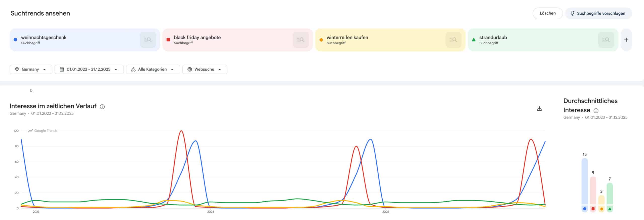Expand the Alle Kategorien dropdown arrow

pos(172,70)
